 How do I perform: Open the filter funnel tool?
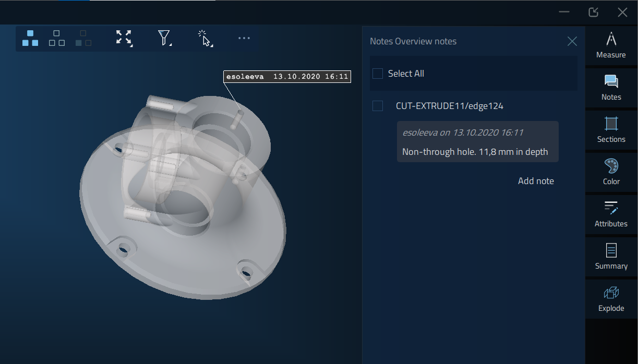[164, 38]
